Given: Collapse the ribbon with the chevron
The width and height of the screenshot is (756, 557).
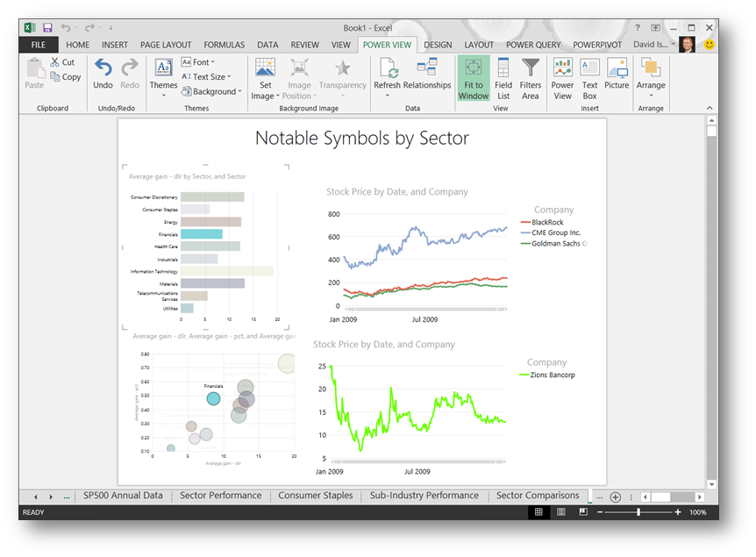Looking at the screenshot, I should tap(710, 108).
